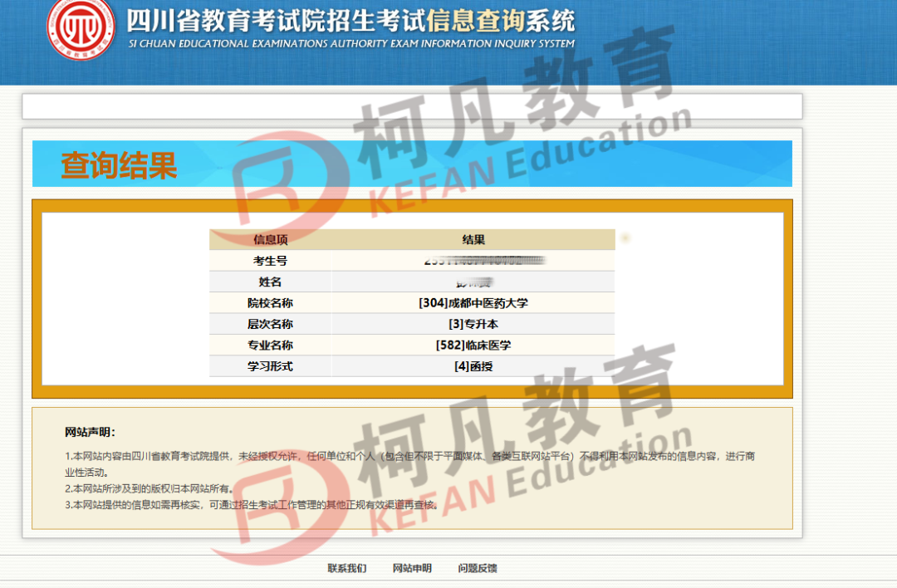Image resolution: width=897 pixels, height=588 pixels.
Task: Click the 查询结果 heading banner
Action: pyautogui.click(x=119, y=165)
